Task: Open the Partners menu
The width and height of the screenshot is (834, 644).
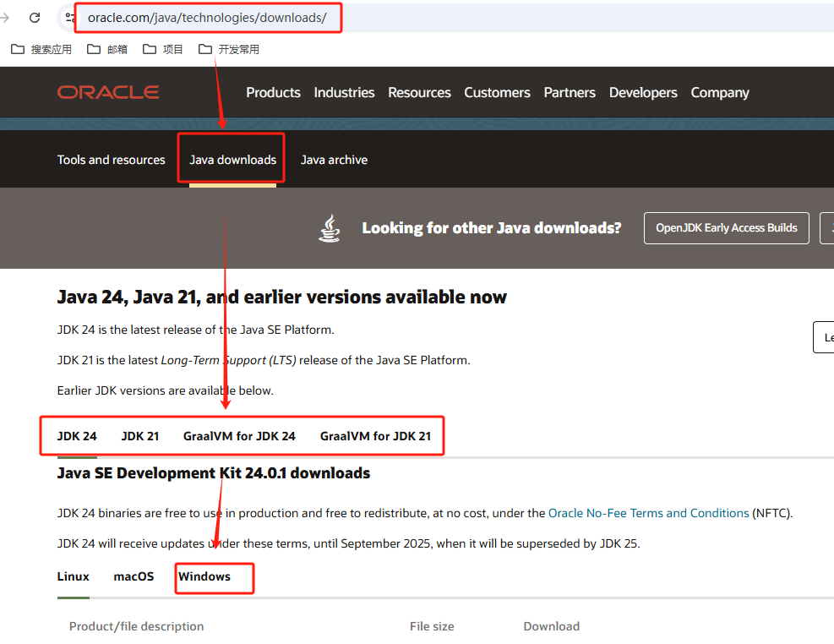Action: click(570, 92)
